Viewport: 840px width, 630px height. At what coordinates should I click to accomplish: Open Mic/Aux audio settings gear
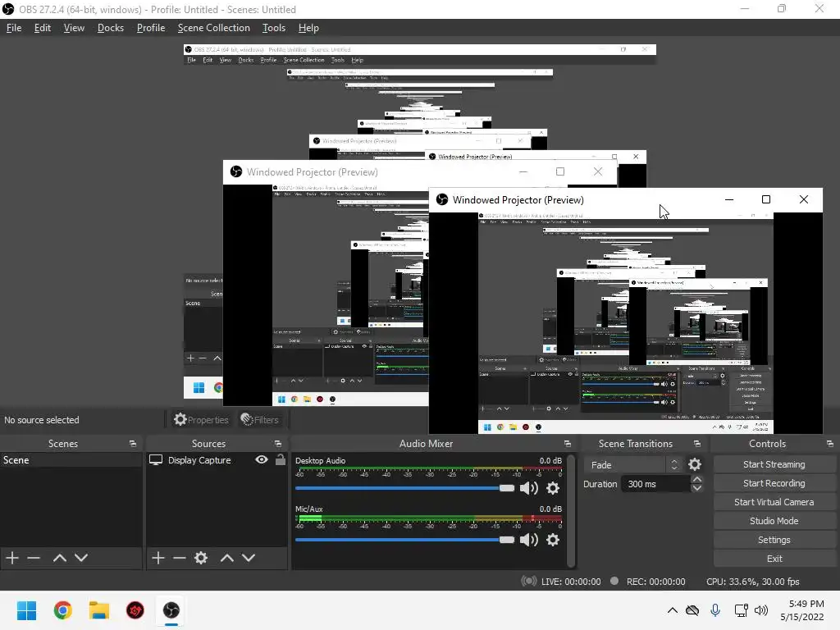coord(553,540)
